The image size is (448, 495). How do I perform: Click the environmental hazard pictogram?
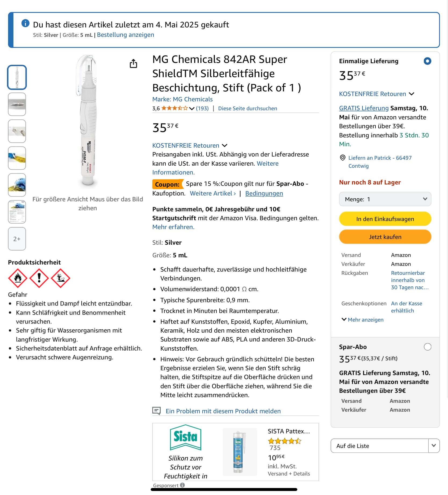(x=60, y=278)
